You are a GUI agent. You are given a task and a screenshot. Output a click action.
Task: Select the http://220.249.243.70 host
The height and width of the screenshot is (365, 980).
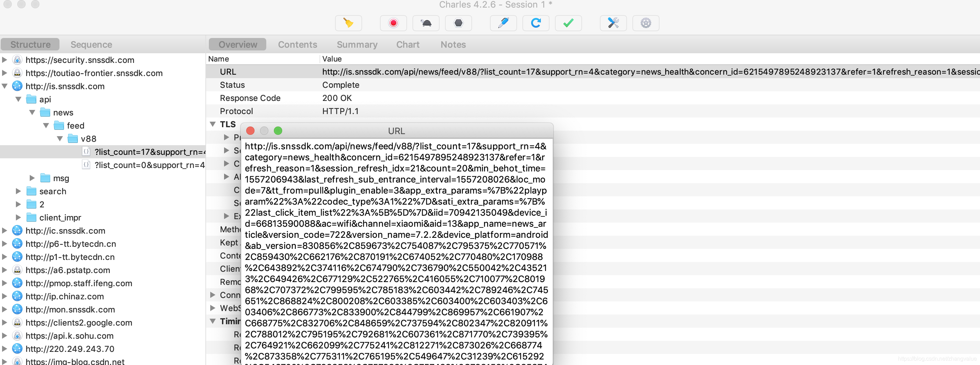[70, 349]
